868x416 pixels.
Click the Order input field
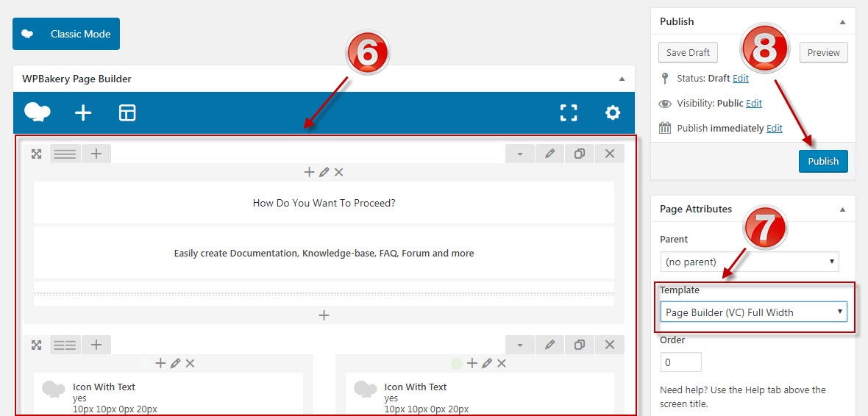point(680,362)
